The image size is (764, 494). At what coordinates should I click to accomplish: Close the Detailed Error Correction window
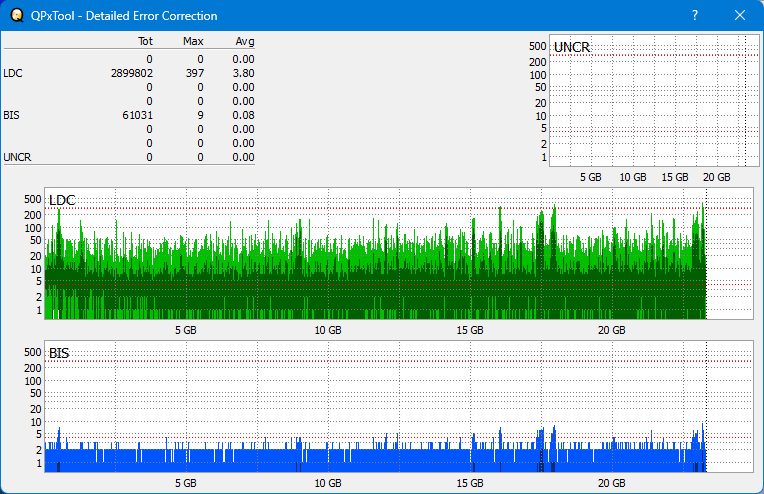coord(740,16)
